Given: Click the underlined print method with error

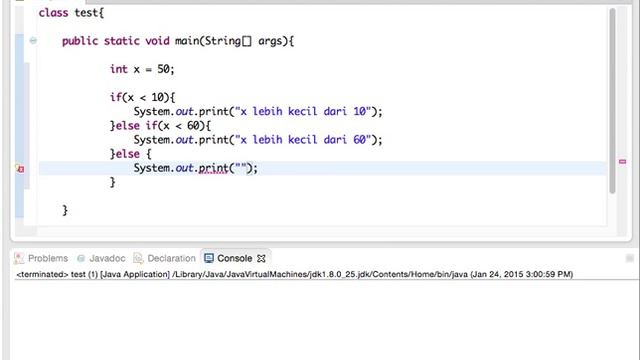Looking at the screenshot, I should tap(213, 168).
